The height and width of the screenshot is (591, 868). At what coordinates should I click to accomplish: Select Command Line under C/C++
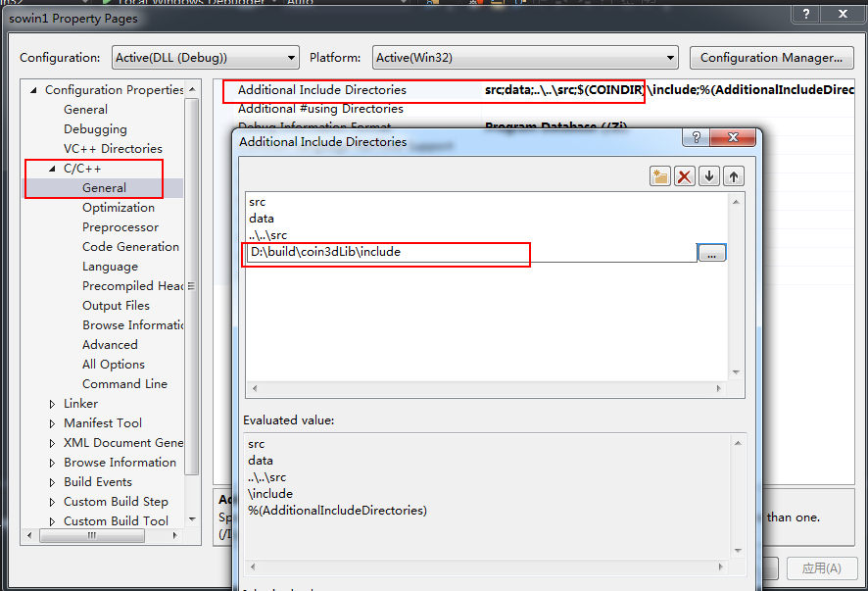pyautogui.click(x=124, y=384)
